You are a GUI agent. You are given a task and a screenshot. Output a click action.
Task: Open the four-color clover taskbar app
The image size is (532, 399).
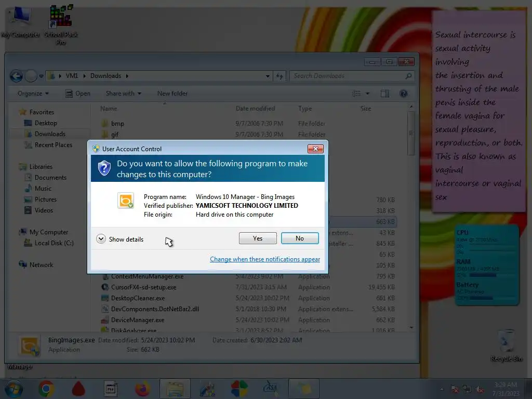point(239,389)
